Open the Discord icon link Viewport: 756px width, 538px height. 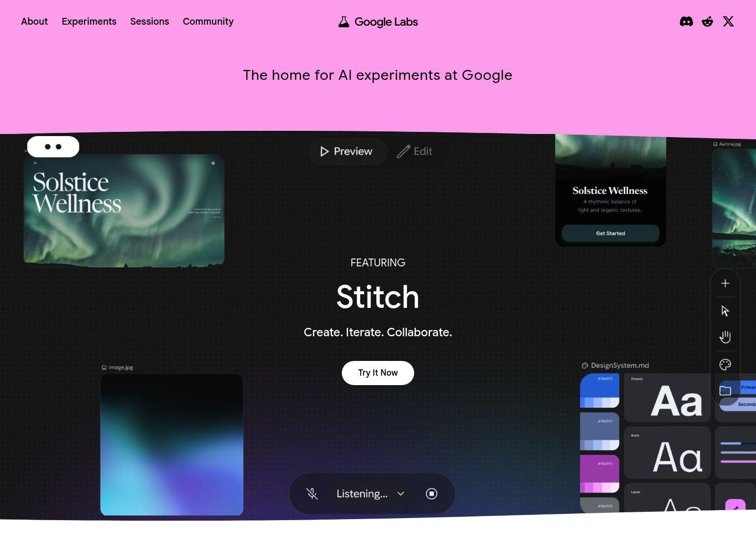coord(686,22)
